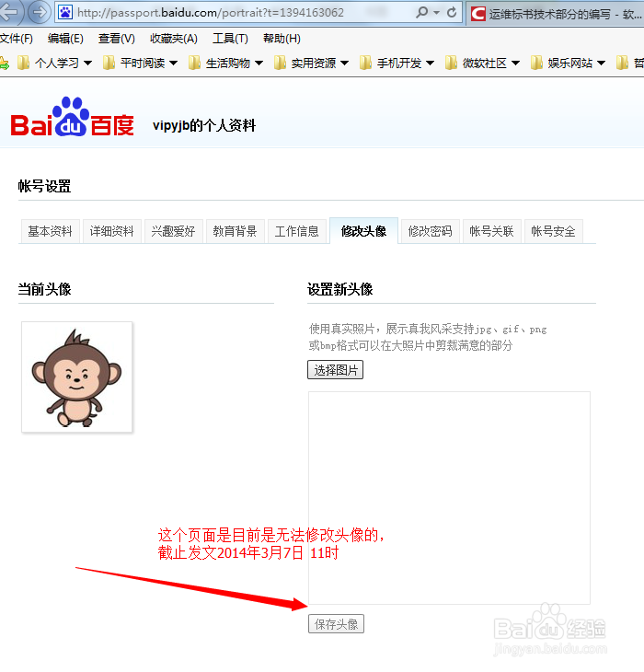Open the 工具(T) menu
This screenshot has width=644, height=672.
pyautogui.click(x=230, y=39)
